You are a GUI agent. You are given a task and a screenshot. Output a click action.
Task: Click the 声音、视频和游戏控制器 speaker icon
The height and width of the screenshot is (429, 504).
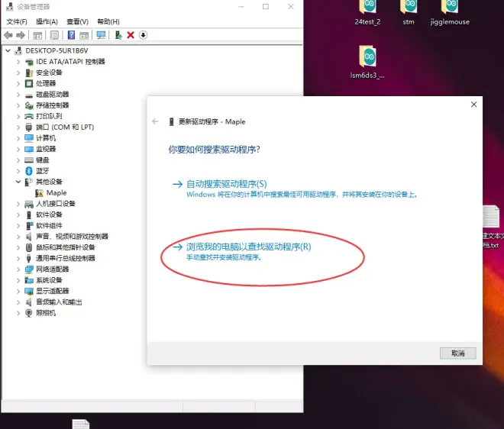pyautogui.click(x=29, y=237)
